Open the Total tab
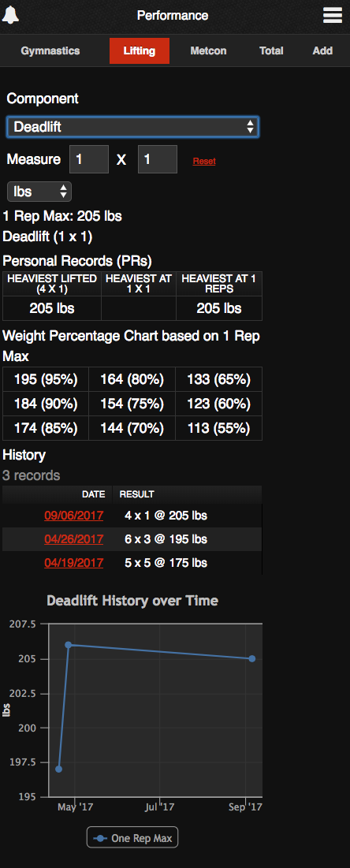 (x=271, y=51)
